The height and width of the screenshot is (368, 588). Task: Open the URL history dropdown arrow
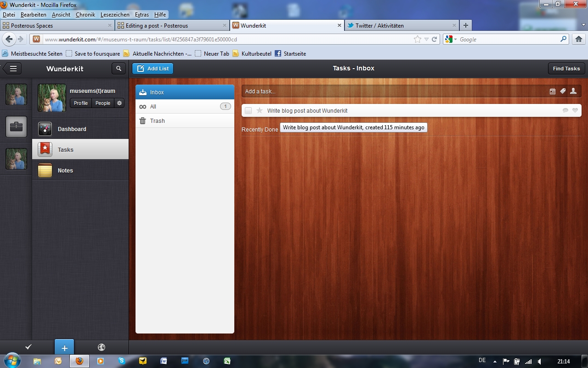426,40
